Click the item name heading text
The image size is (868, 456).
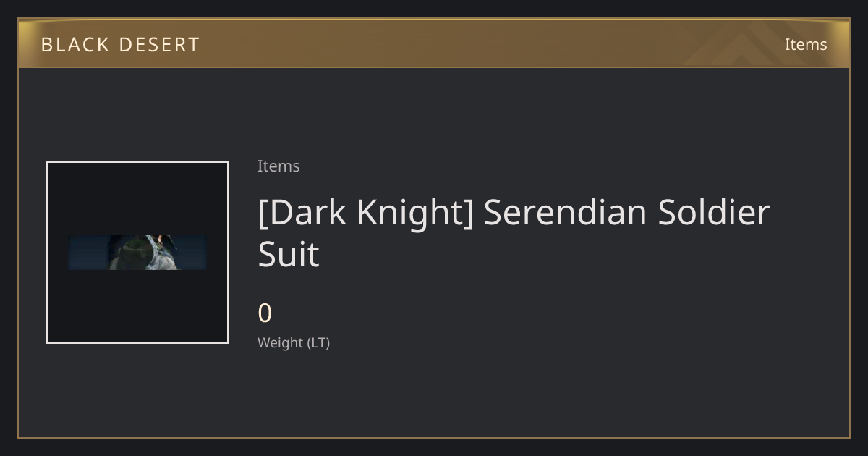tap(514, 233)
